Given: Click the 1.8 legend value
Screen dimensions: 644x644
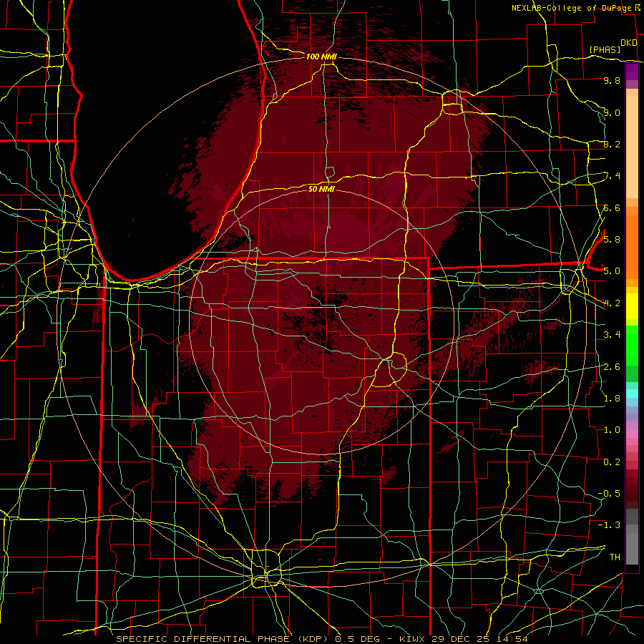Looking at the screenshot, I should pos(612,398).
